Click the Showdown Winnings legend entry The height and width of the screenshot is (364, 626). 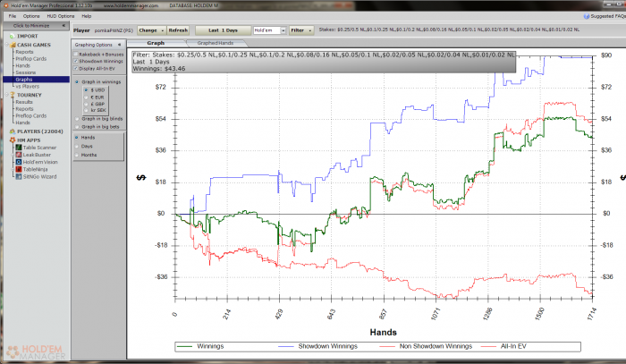[317, 346]
